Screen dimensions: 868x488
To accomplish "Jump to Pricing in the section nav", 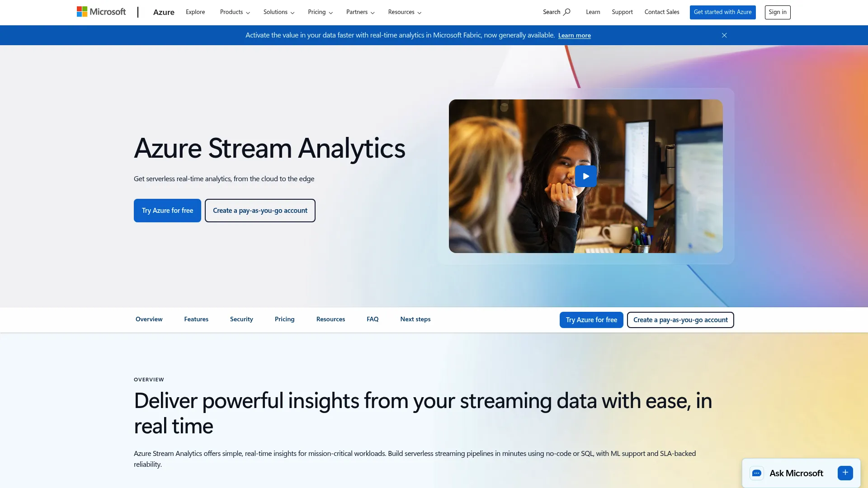I will pos(284,319).
